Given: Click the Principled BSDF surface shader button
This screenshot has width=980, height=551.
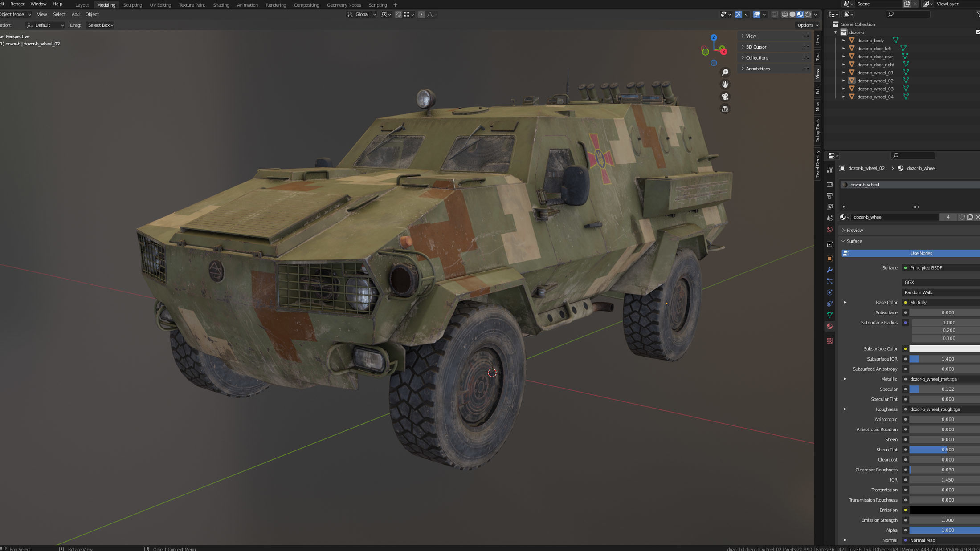Looking at the screenshot, I should pyautogui.click(x=941, y=268).
